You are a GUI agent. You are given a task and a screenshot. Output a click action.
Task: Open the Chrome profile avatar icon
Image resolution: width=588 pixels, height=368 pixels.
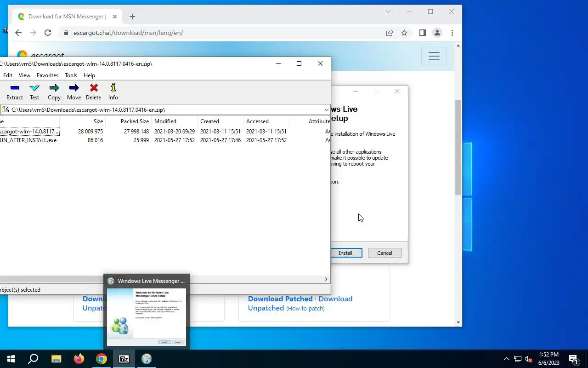(x=437, y=33)
